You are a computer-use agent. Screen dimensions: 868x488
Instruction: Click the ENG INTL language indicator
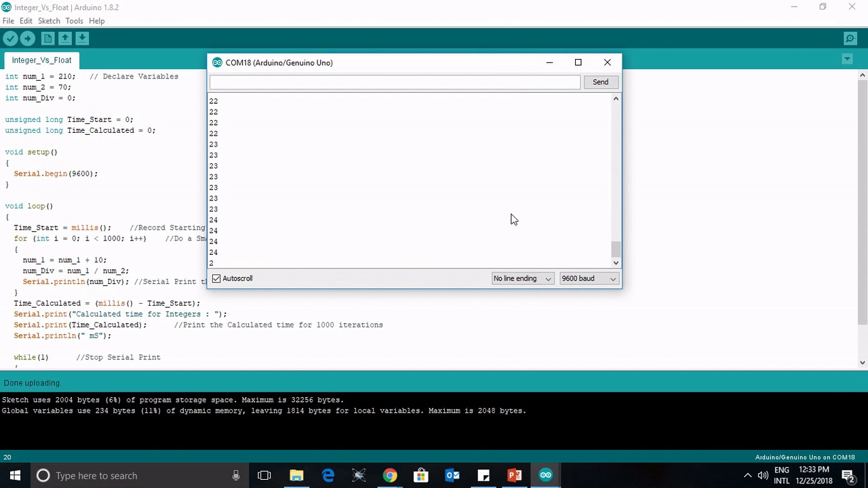[x=781, y=475]
